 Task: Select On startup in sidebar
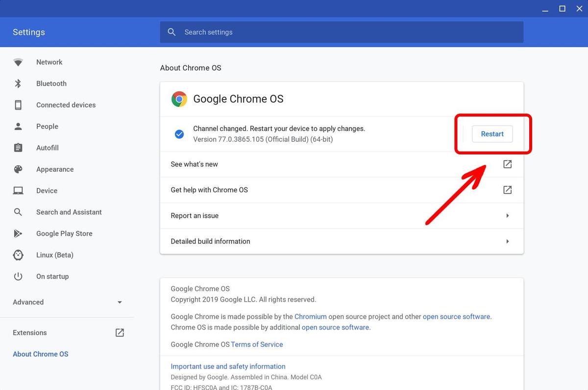(52, 276)
